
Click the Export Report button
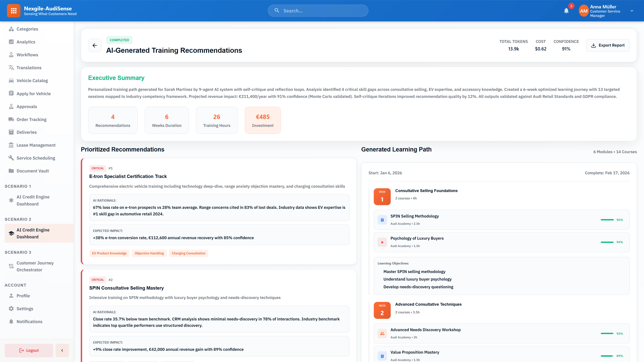tap(608, 45)
